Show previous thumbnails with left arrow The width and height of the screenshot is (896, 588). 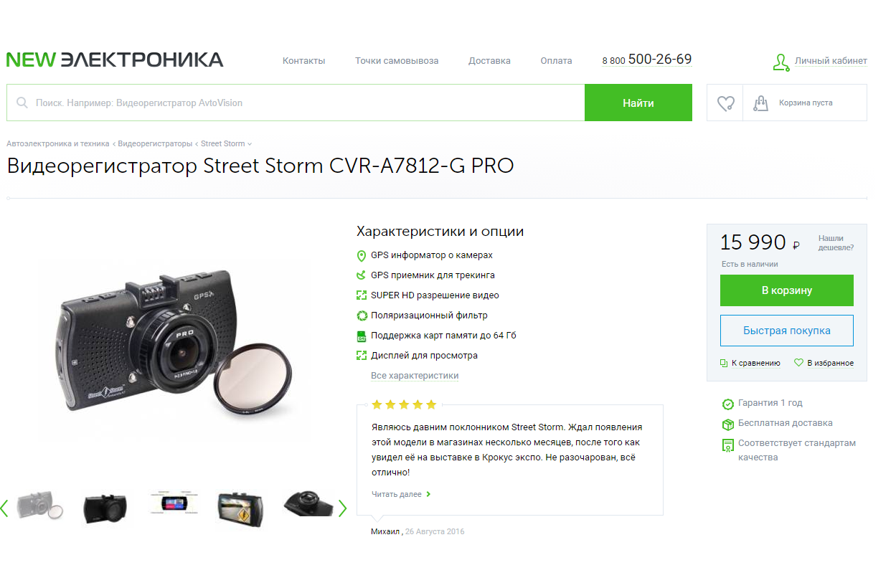tap(4, 508)
